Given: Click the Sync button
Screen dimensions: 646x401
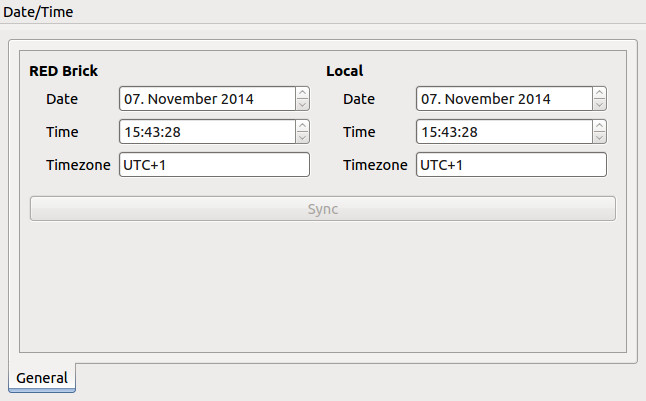Looking at the screenshot, I should click(x=323, y=209).
